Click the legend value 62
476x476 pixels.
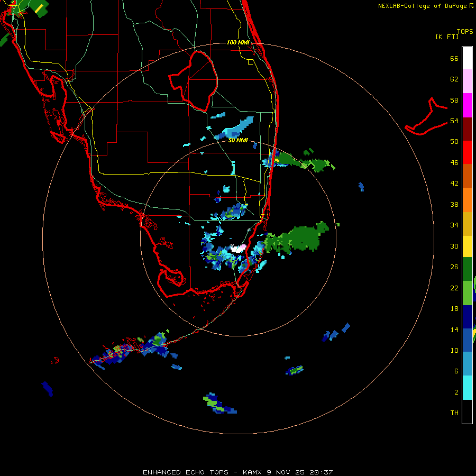[454, 79]
